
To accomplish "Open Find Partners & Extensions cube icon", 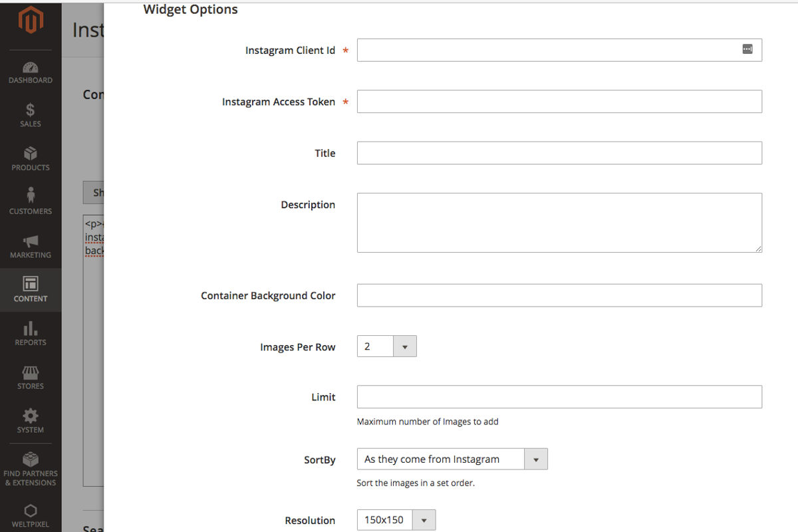I will [x=31, y=460].
